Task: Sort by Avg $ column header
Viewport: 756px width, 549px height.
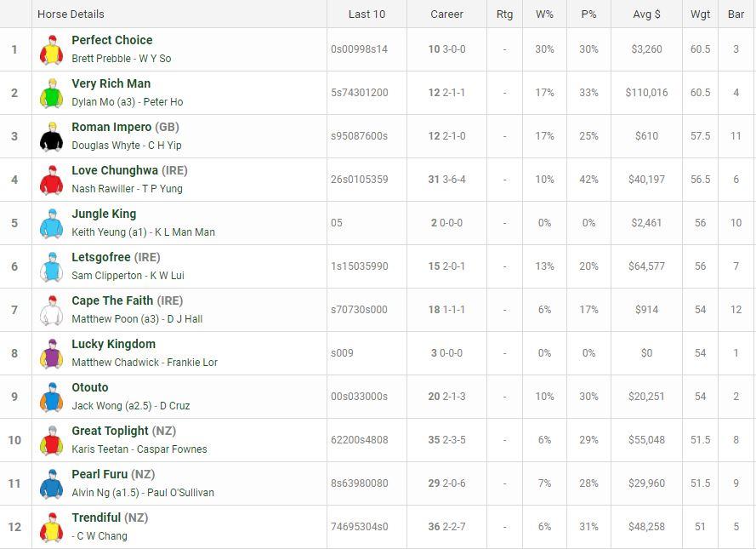Action: coord(646,14)
